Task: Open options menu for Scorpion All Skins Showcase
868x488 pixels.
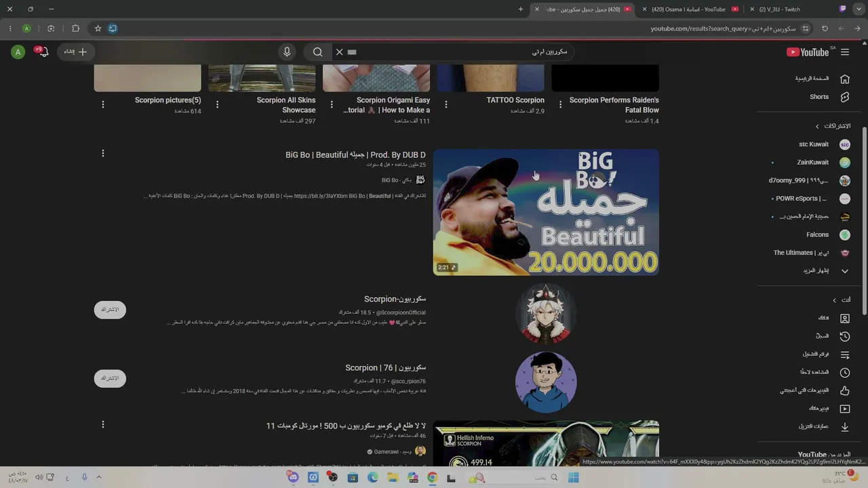Action: [x=217, y=104]
